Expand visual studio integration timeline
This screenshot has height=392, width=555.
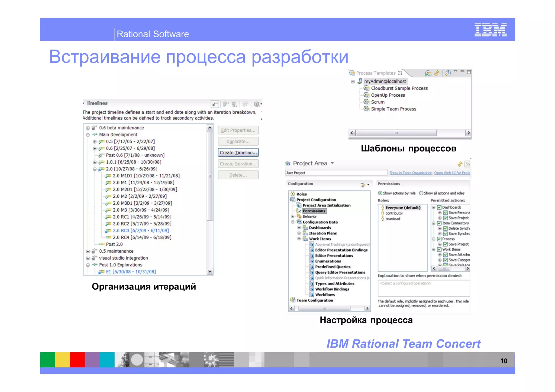(88, 258)
